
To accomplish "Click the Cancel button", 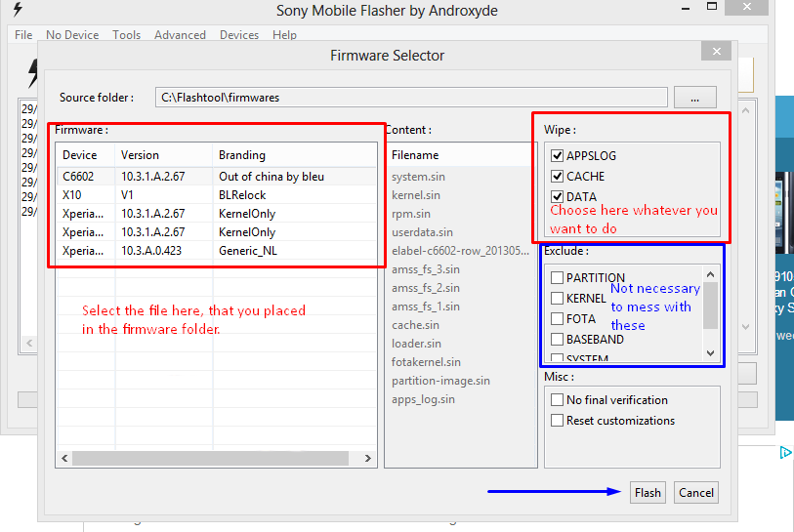I will (695, 493).
